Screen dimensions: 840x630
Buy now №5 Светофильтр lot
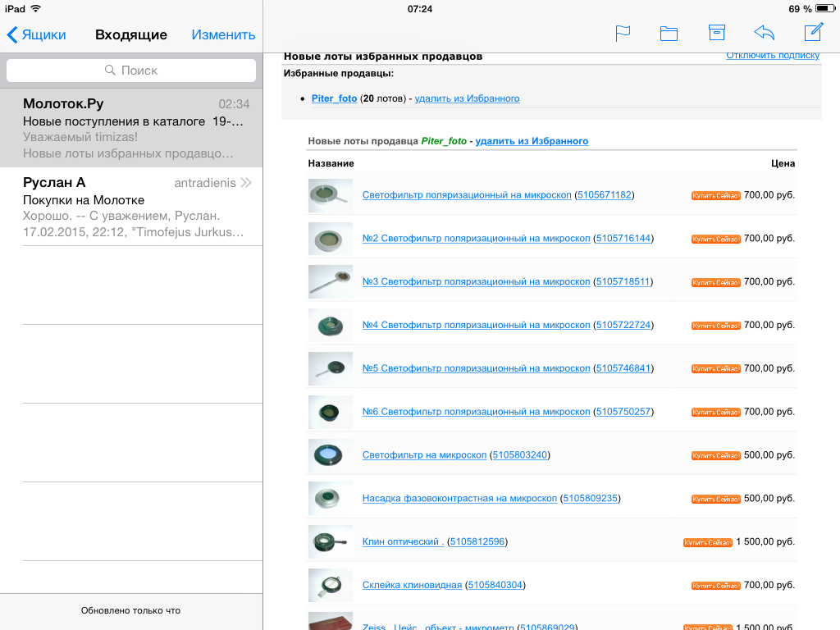click(x=715, y=369)
